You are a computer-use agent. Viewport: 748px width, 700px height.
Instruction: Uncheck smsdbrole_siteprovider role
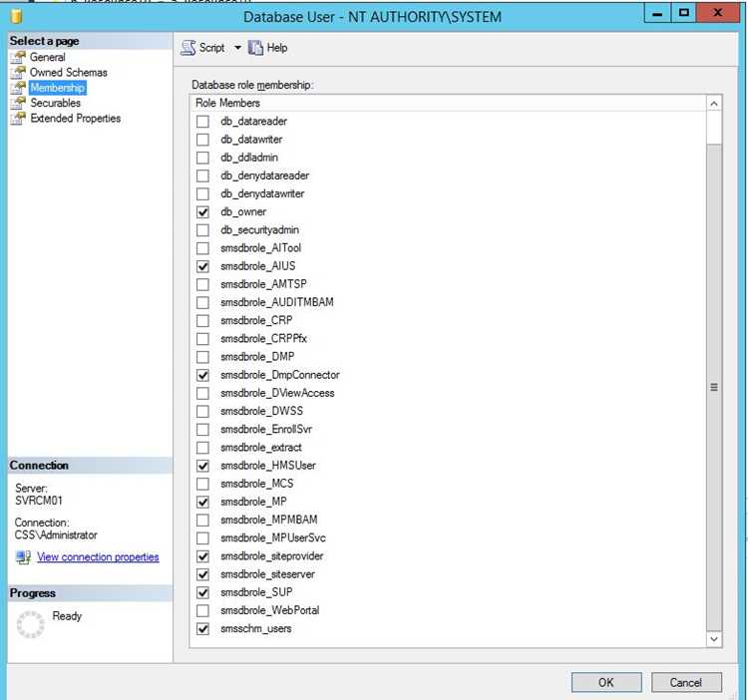click(202, 556)
